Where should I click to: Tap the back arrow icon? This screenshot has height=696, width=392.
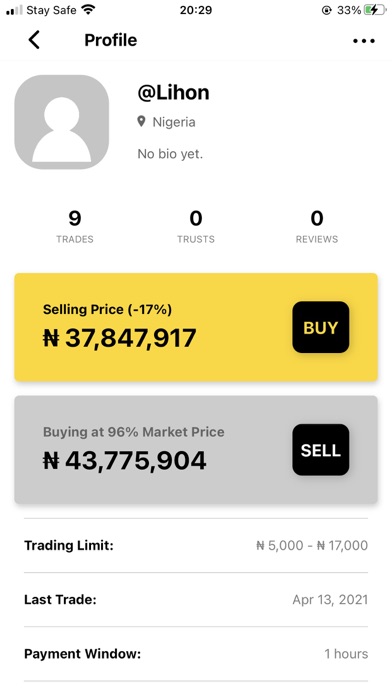(x=34, y=40)
